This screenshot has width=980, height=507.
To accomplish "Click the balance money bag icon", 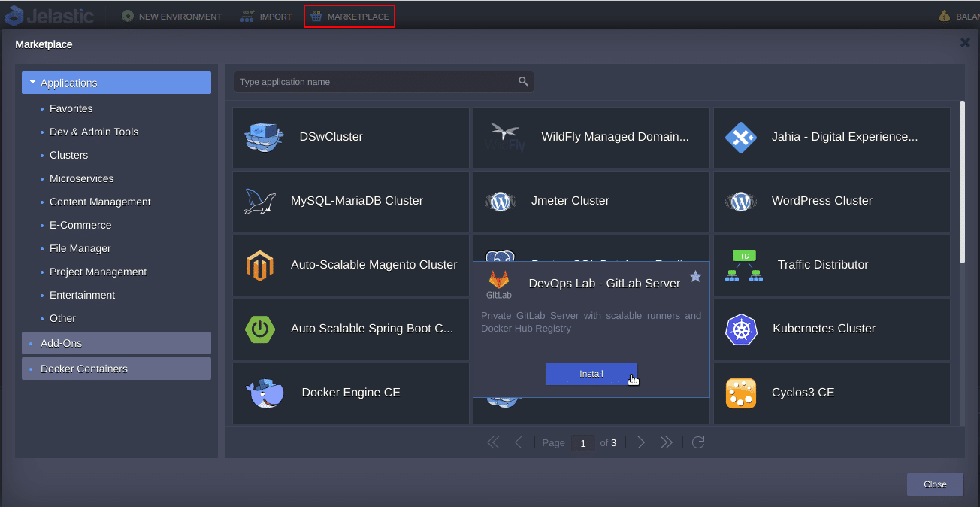I will (944, 16).
